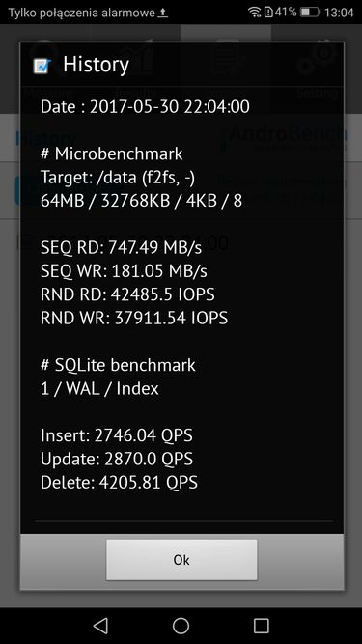Tap the Android home circle button
Image resolution: width=362 pixels, height=644 pixels.
181,626
